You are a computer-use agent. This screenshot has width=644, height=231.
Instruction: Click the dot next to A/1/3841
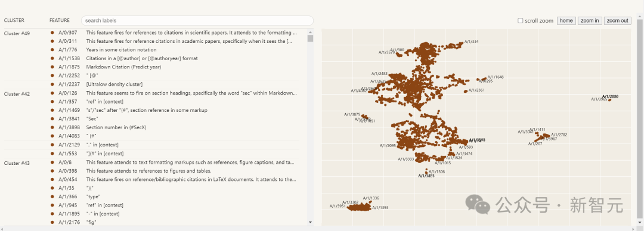pyautogui.click(x=52, y=118)
